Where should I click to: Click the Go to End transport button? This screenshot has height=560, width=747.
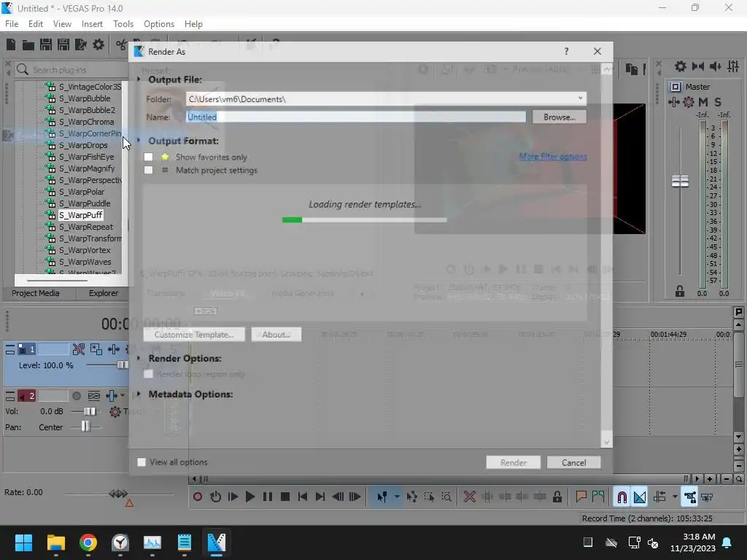pos(320,497)
